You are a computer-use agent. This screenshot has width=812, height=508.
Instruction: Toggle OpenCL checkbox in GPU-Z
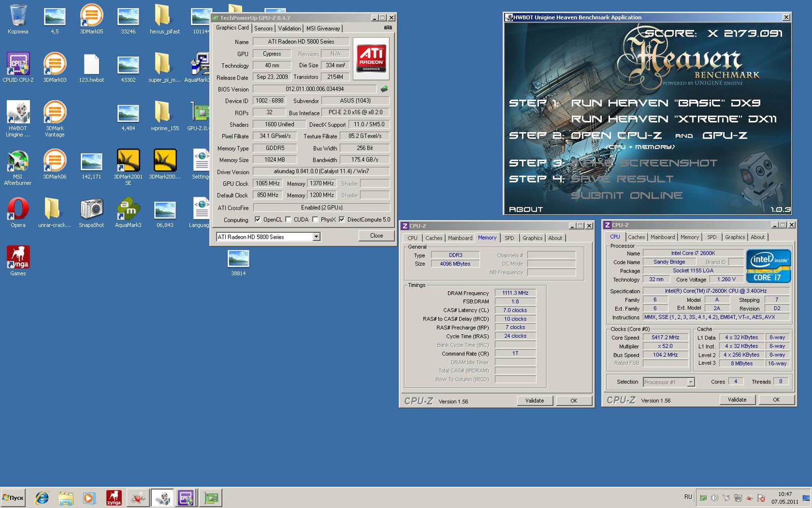point(257,219)
